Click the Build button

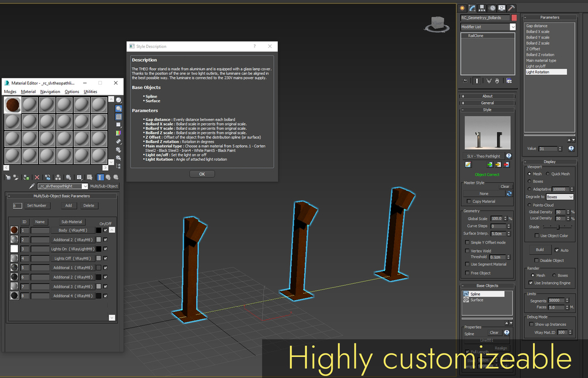[x=539, y=250]
